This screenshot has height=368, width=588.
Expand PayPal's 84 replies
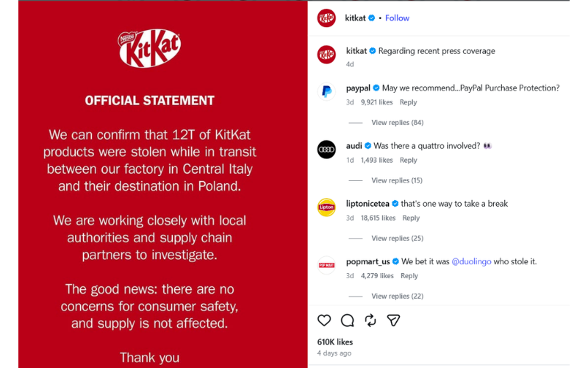pos(397,122)
